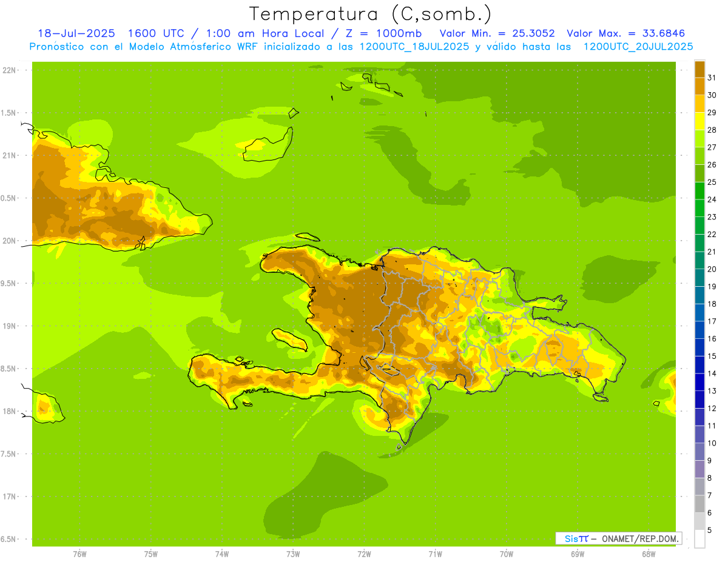Click the '72W' longitude axis label
The image size is (728, 562).
[x=364, y=554]
